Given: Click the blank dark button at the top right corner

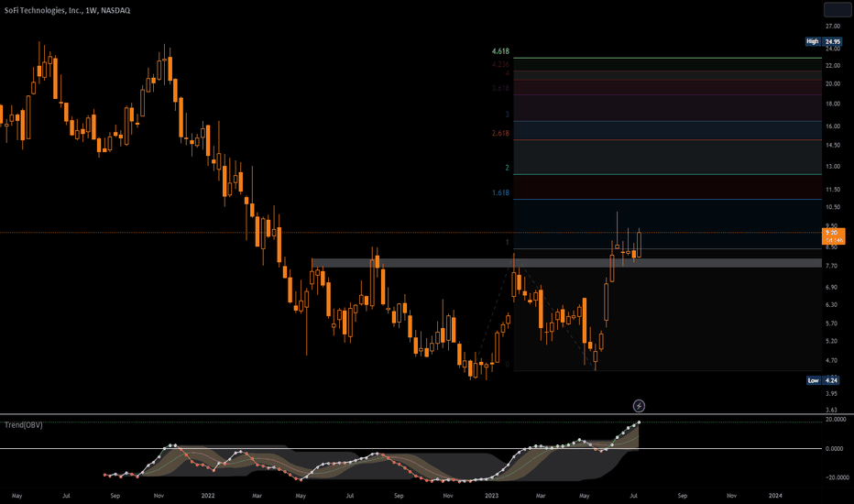Looking at the screenshot, I should [x=838, y=10].
